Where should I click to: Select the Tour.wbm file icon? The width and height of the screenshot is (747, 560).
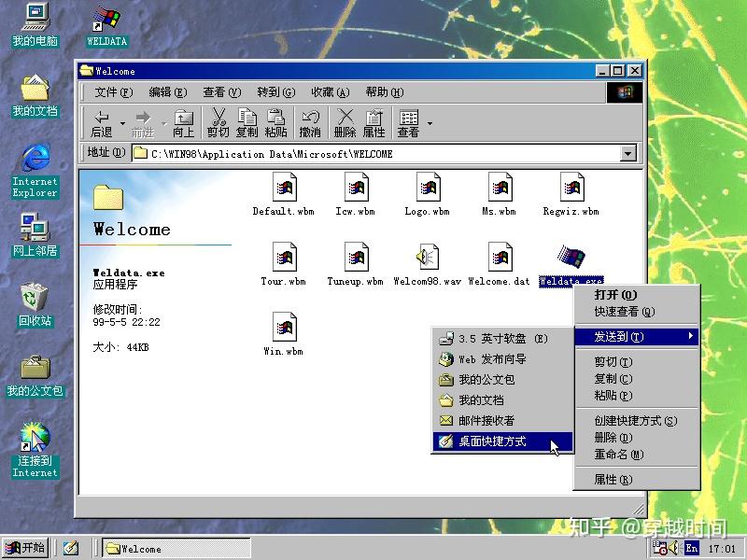pos(285,258)
